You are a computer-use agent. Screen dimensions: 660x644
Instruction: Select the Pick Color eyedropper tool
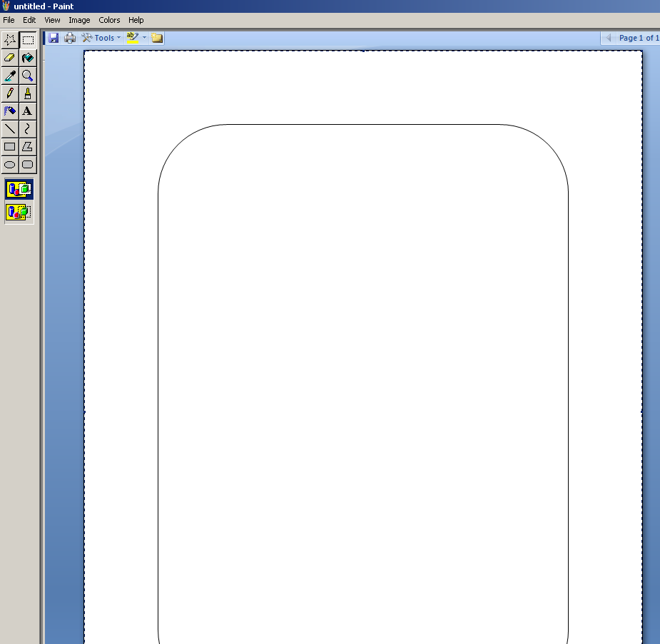9,75
